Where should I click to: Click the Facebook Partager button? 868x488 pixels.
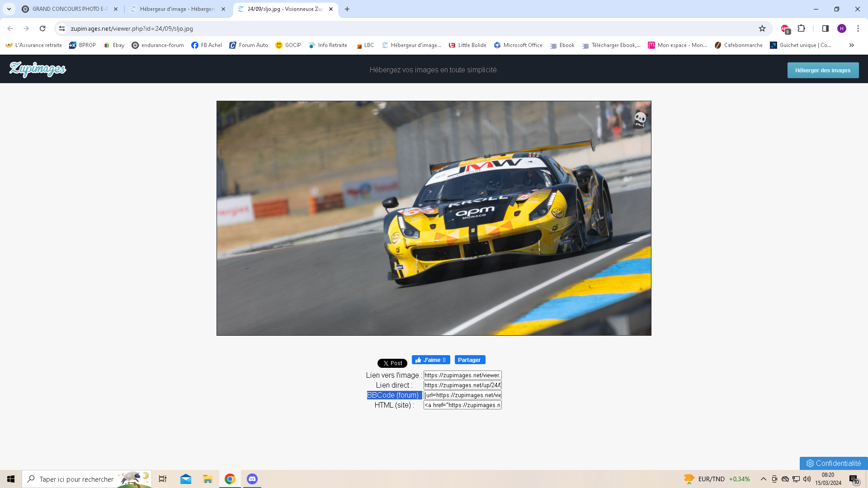click(x=469, y=360)
